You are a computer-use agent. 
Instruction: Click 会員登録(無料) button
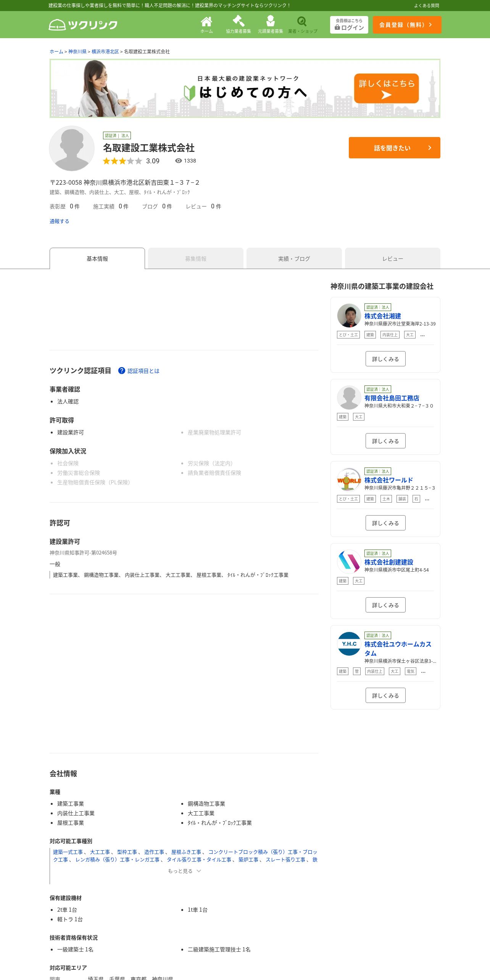click(x=407, y=25)
